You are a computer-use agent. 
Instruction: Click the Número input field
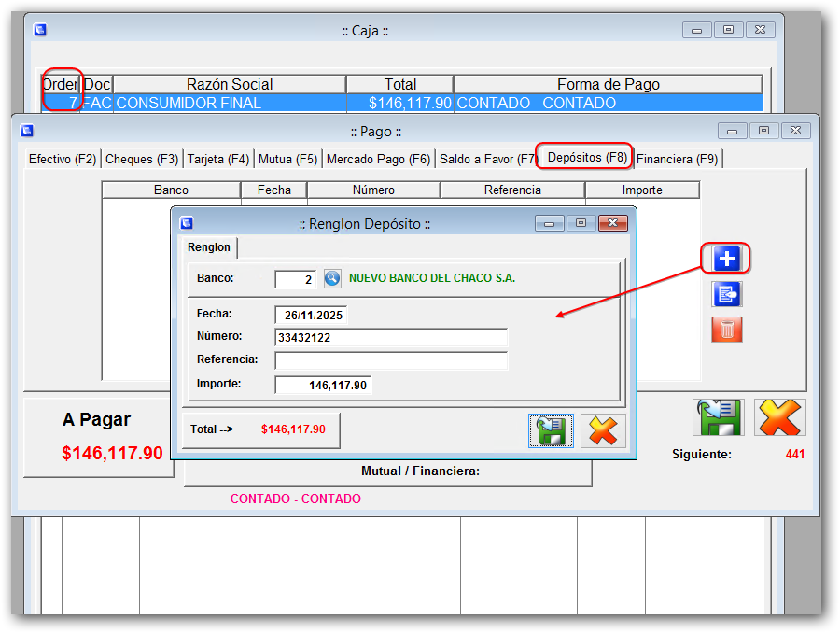[x=391, y=338]
